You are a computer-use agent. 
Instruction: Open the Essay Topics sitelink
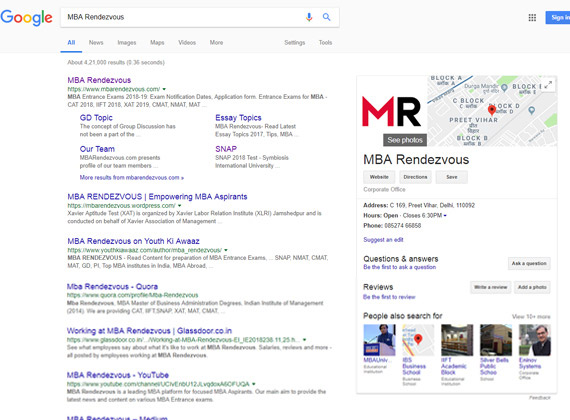(238, 118)
